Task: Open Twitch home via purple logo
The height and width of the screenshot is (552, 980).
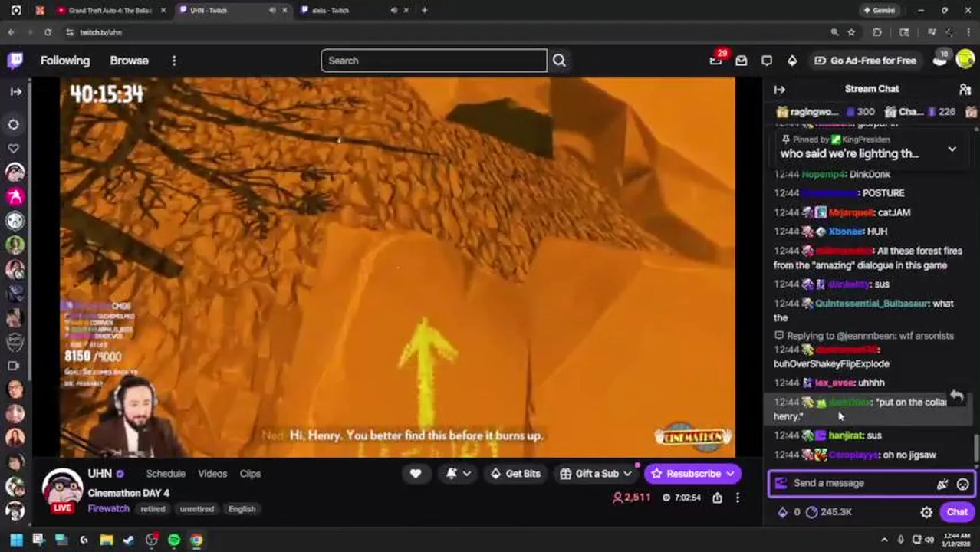Action: pos(15,61)
